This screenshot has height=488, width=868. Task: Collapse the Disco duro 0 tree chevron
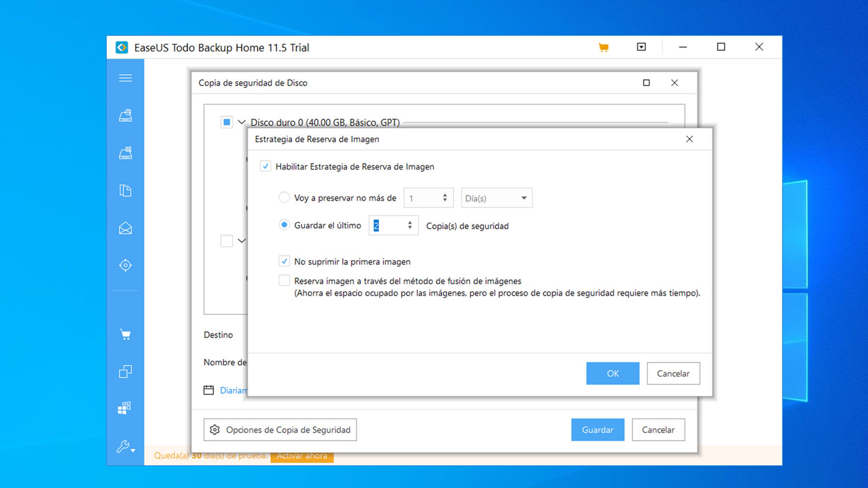tap(242, 122)
